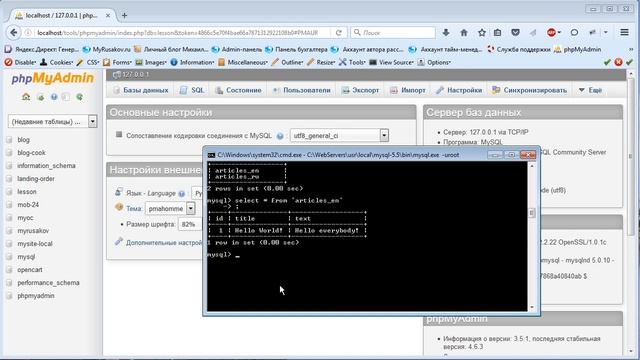Open the Синхронизировать tab
This screenshot has height=360, width=640.
click(x=529, y=90)
